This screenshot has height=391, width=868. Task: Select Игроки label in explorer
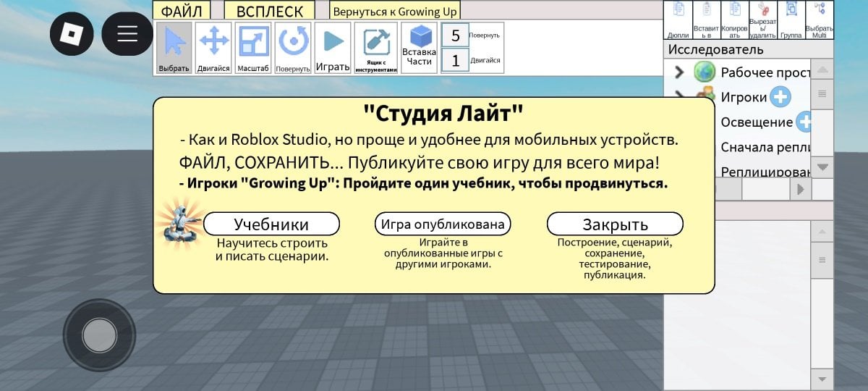[742, 97]
